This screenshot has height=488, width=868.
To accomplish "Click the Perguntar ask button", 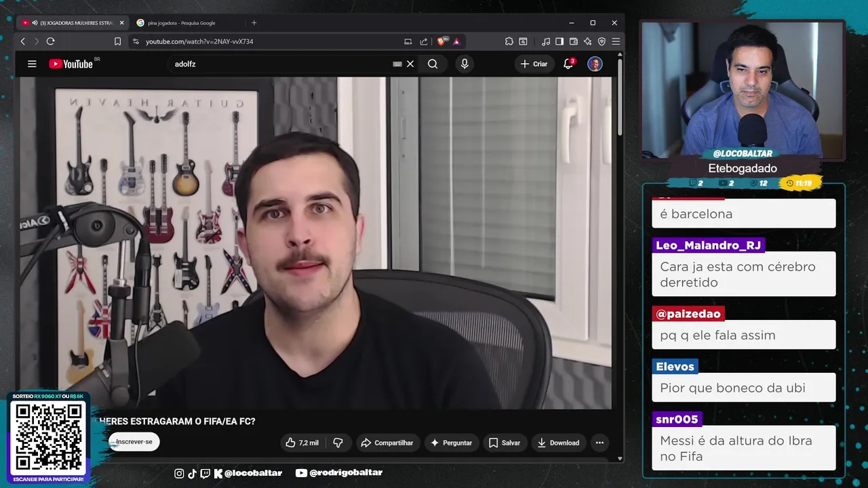I will [x=451, y=443].
